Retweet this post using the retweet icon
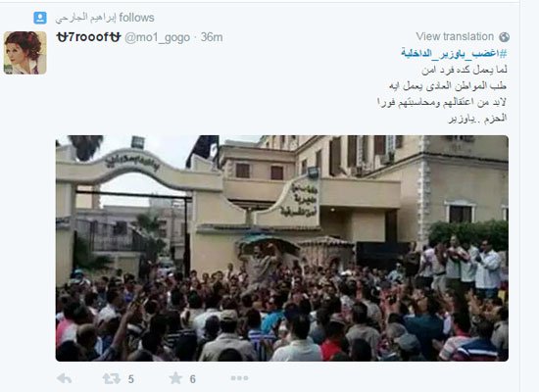Image resolution: width=539 pixels, height=392 pixels. coord(112,378)
